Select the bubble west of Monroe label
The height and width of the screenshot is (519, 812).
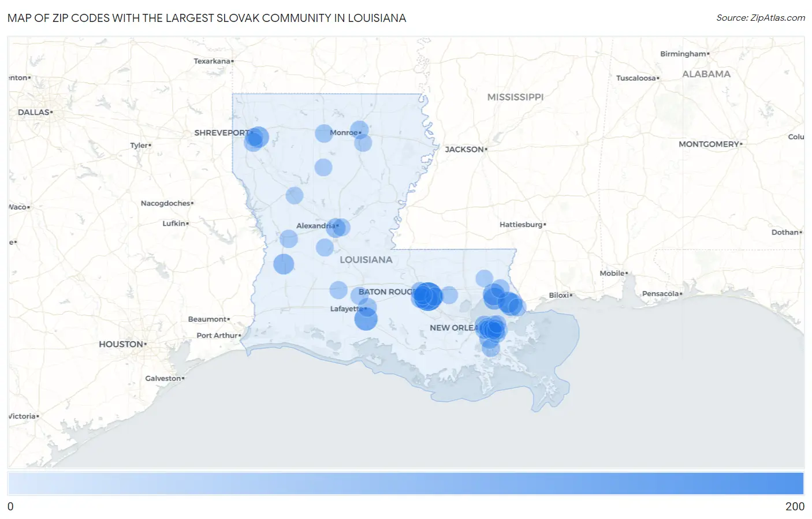click(x=324, y=133)
